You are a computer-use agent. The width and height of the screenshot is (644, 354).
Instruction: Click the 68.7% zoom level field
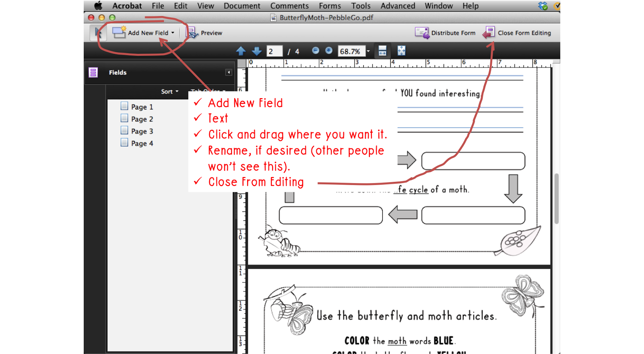tap(351, 51)
